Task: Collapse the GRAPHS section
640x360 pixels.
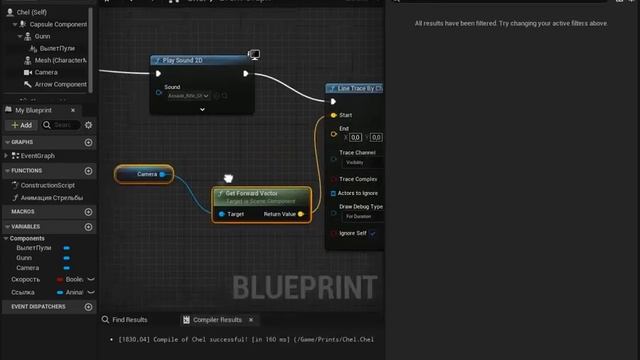Action: (7, 142)
